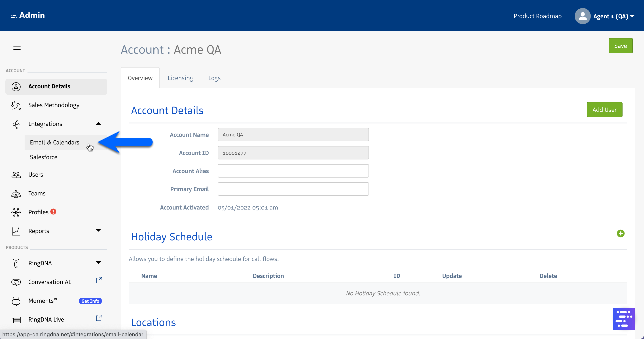644x339 pixels.
Task: Click the user avatar icon in header
Action: point(582,16)
